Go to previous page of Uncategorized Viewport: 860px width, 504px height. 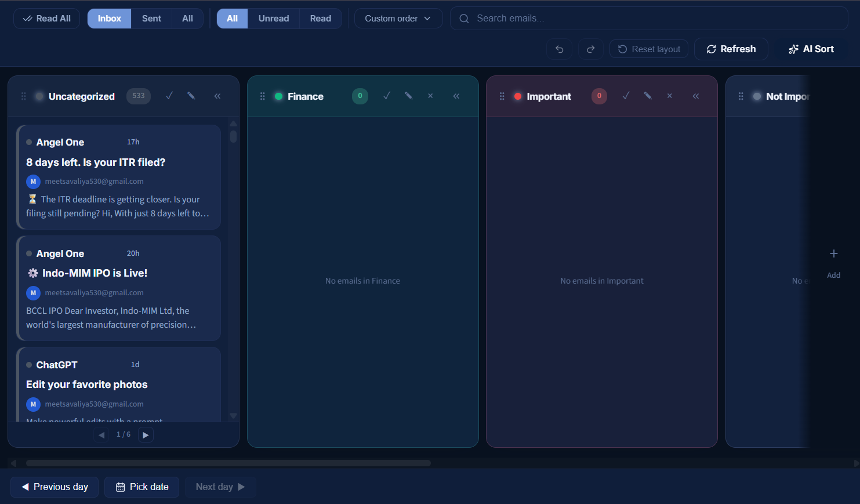pos(101,435)
